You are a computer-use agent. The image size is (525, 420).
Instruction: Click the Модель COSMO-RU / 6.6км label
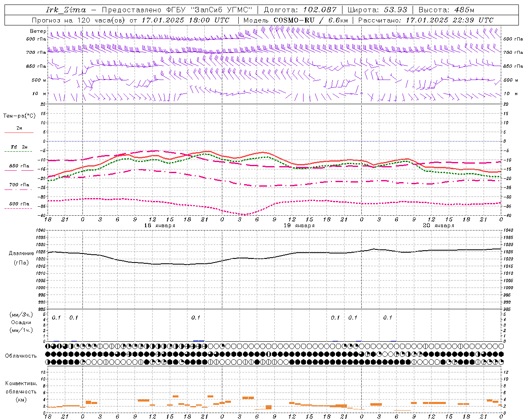(296, 20)
